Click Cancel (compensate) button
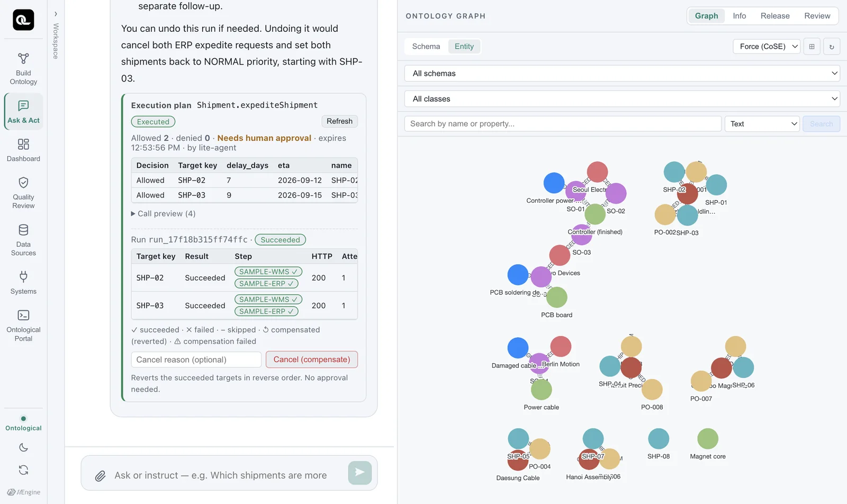Viewport: 847px width, 504px height. pos(312,359)
